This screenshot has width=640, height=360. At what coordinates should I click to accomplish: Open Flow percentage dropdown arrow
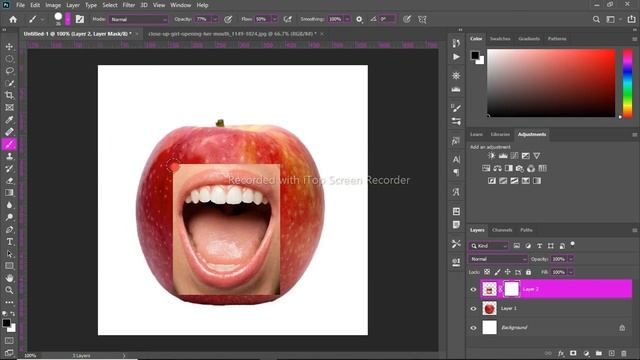pos(275,19)
